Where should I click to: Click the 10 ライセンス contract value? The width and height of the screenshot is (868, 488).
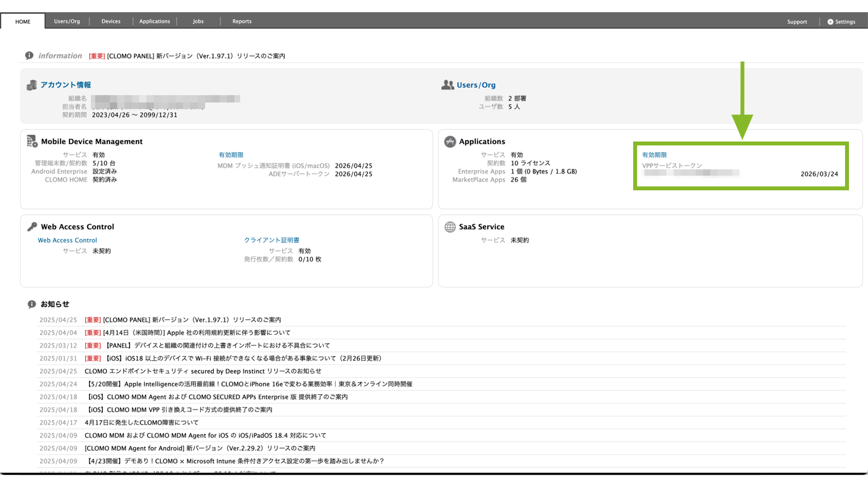point(530,163)
